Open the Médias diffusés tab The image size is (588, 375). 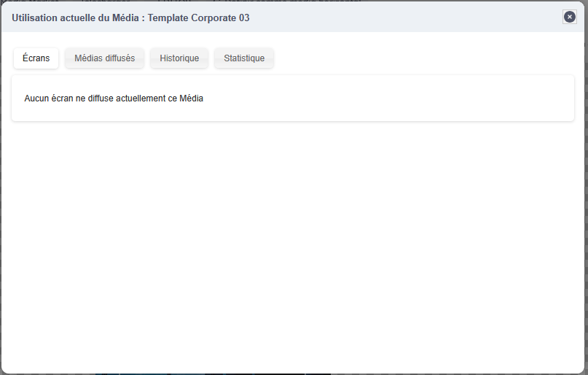tap(104, 58)
